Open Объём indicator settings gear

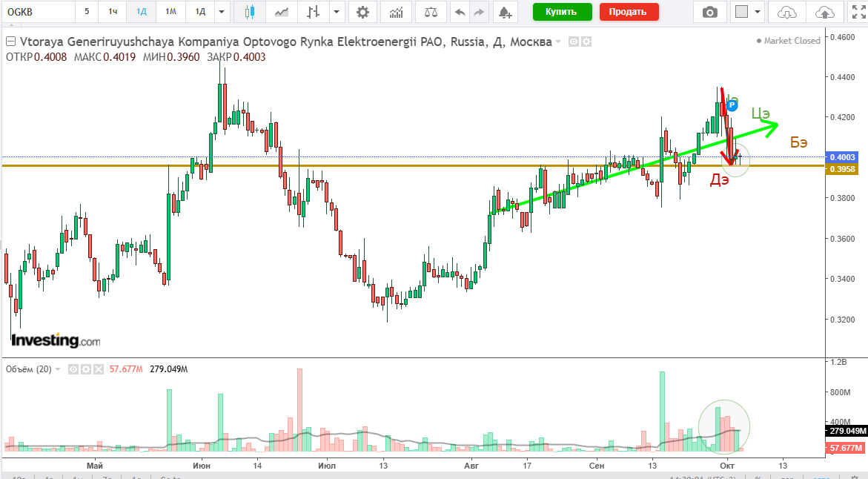point(86,369)
